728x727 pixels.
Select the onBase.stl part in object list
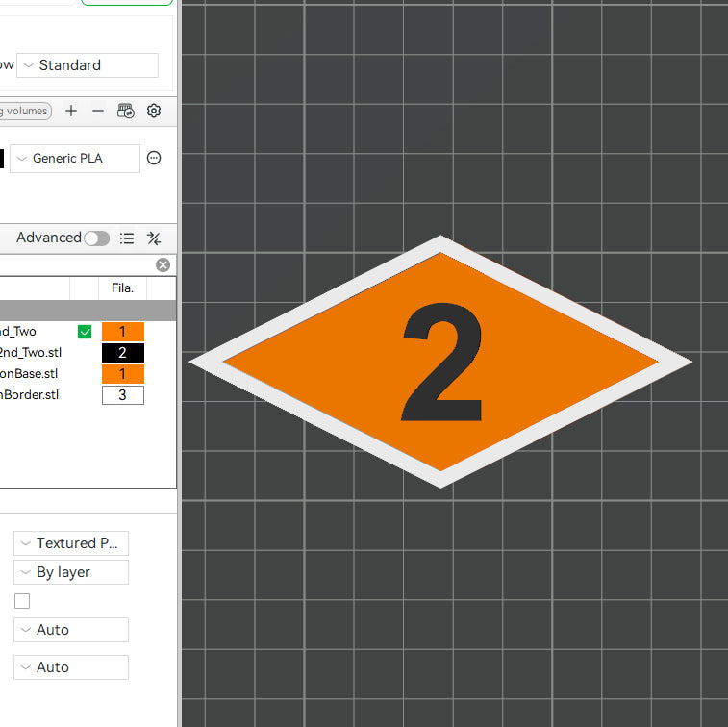click(x=29, y=374)
